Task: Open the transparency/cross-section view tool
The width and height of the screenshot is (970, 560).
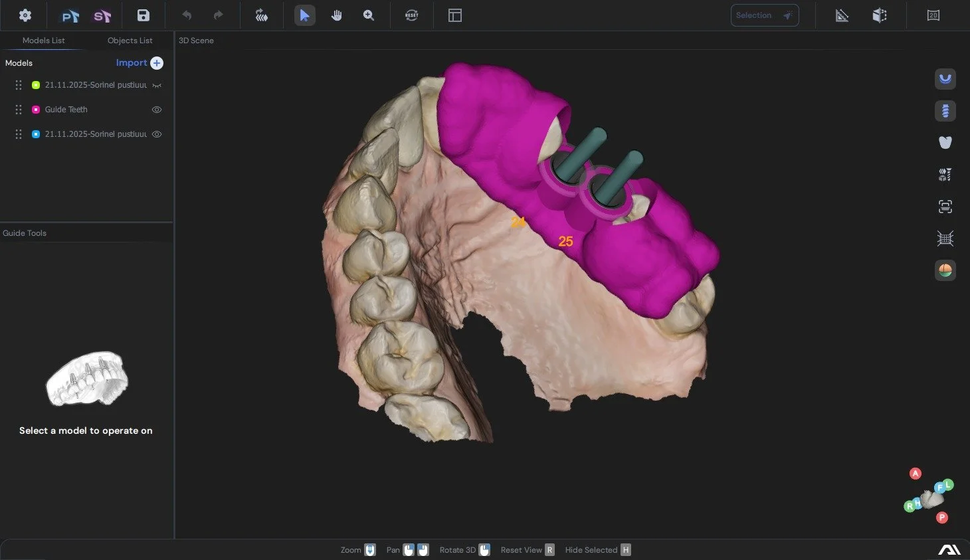Action: tap(880, 15)
